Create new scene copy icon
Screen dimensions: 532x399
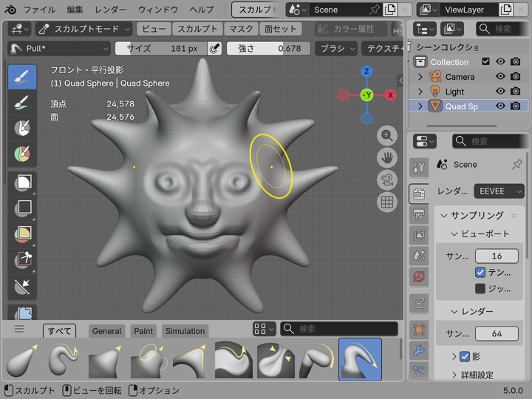[390, 10]
